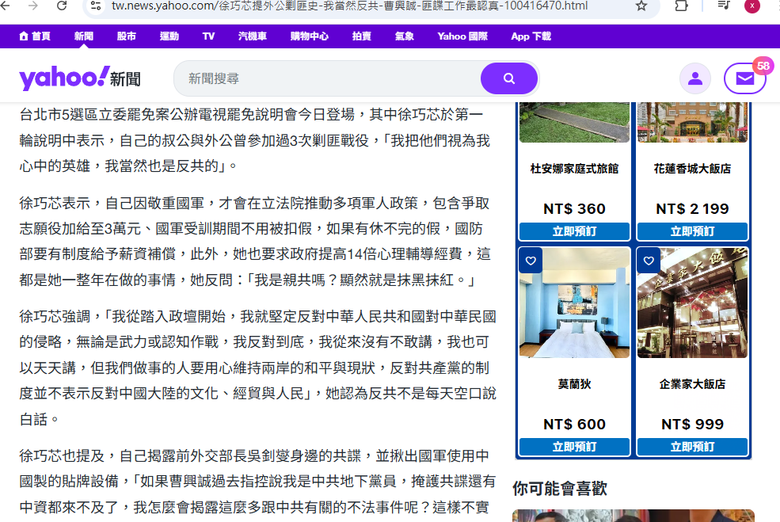Open the thumbnail below 你可能會喜歡
Viewport: 780px width, 522px height.
[633, 516]
